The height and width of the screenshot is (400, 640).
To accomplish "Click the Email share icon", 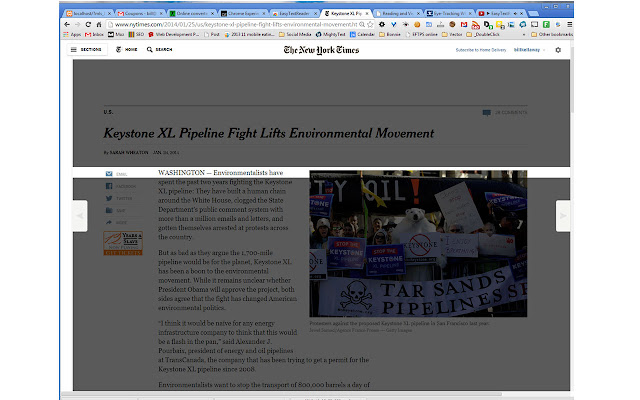I will [x=109, y=174].
